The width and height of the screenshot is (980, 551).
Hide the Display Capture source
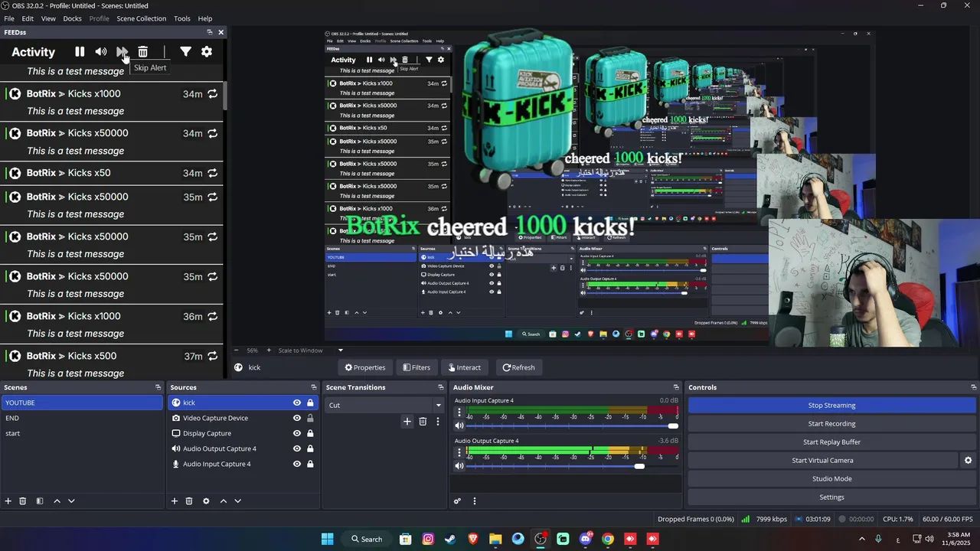297,434
